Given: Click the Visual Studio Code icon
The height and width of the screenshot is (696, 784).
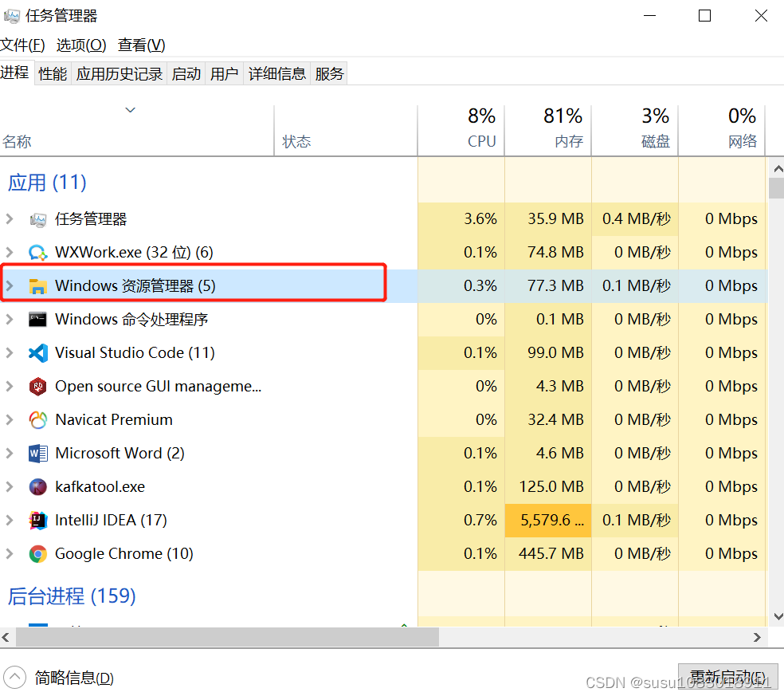Looking at the screenshot, I should tap(38, 353).
